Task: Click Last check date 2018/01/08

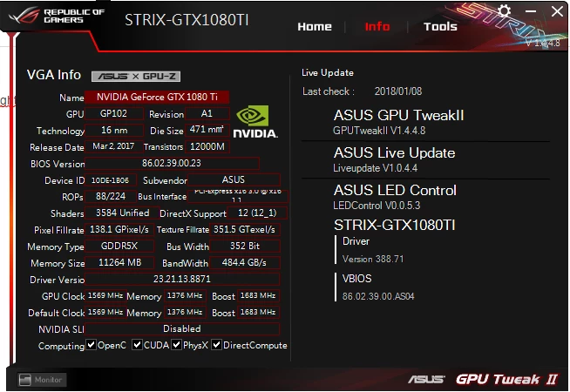Action: [398, 91]
